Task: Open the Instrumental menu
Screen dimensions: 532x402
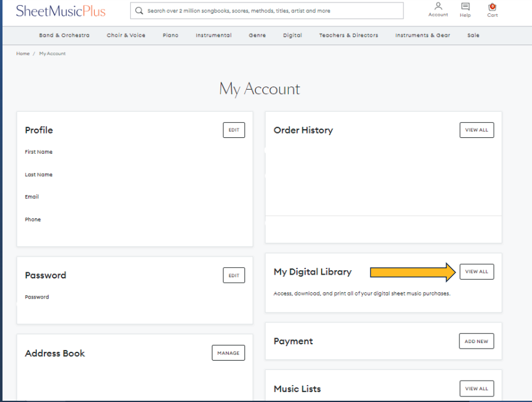Action: pyautogui.click(x=213, y=36)
